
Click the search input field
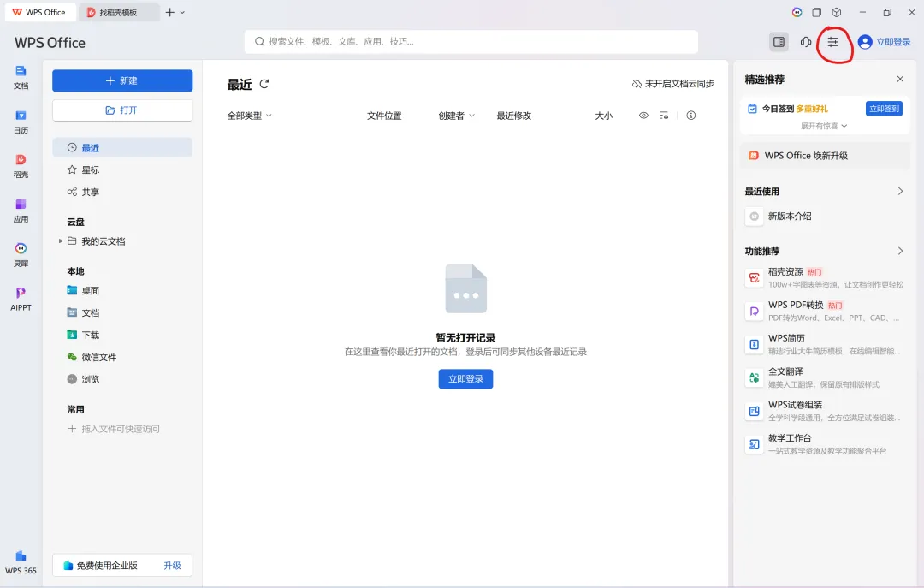coord(471,42)
